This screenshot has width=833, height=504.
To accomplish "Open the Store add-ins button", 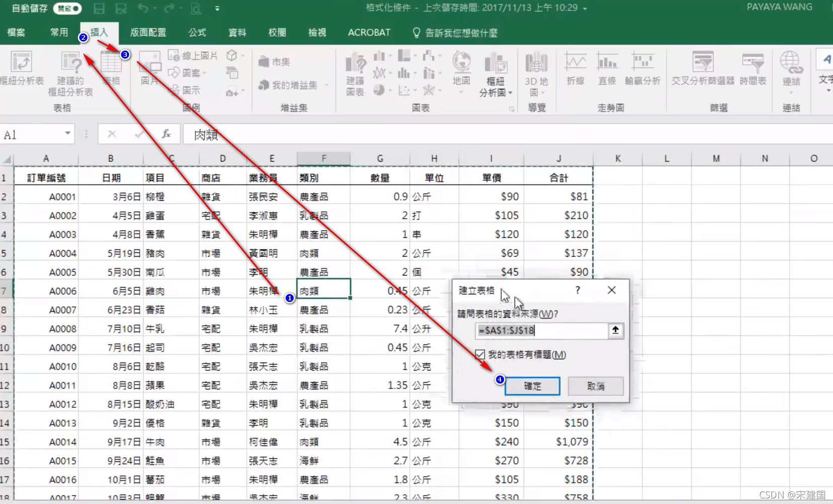I will click(x=274, y=62).
